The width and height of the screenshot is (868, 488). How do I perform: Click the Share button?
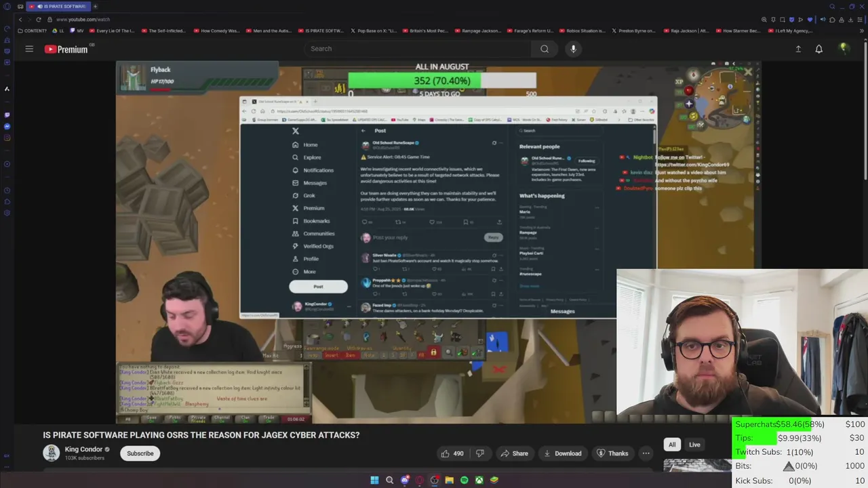pos(513,453)
